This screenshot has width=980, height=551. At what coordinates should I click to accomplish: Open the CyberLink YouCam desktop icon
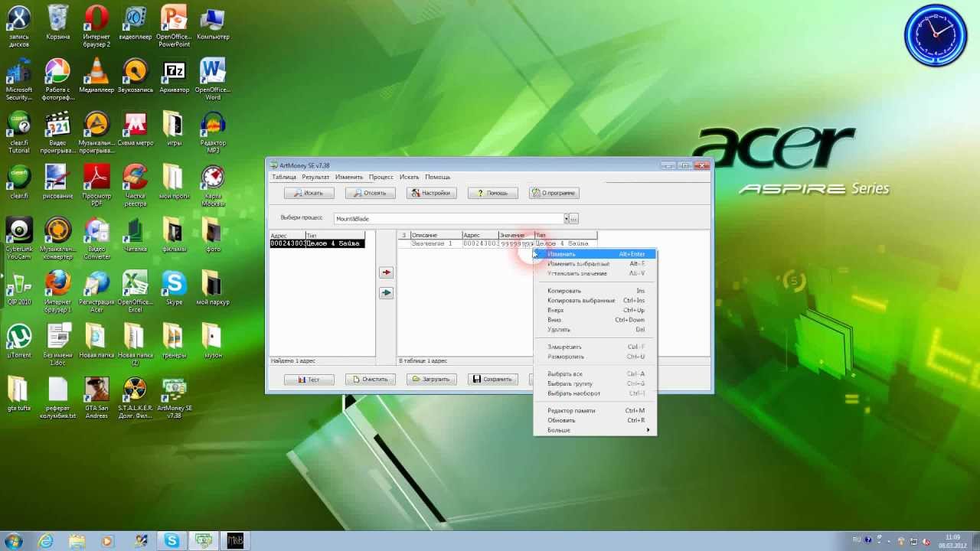(x=19, y=238)
